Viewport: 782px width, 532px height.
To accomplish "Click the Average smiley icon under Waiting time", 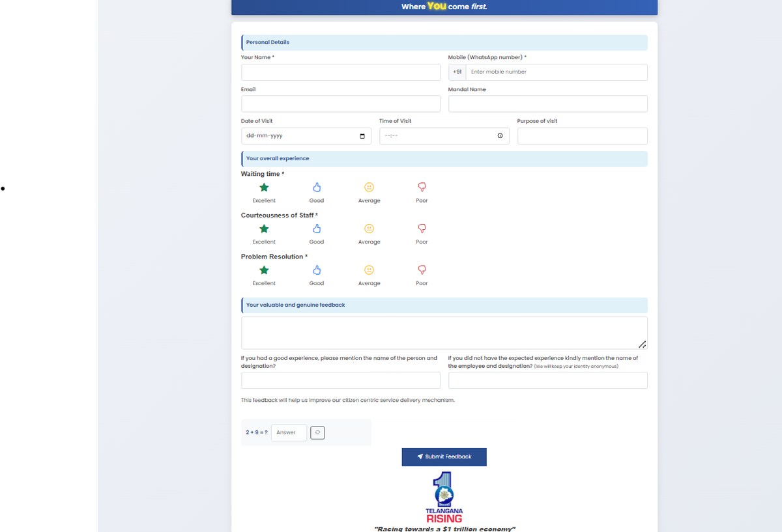I will (x=369, y=188).
